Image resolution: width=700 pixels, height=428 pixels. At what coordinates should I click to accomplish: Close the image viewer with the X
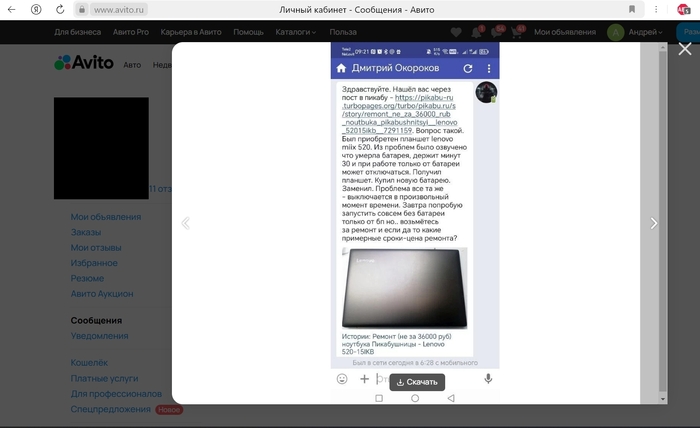tap(685, 49)
